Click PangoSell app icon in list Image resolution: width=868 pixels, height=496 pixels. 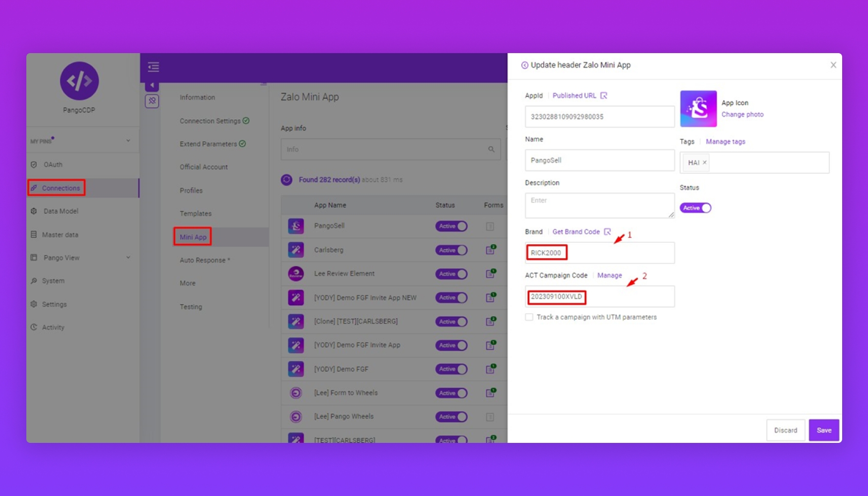point(296,226)
